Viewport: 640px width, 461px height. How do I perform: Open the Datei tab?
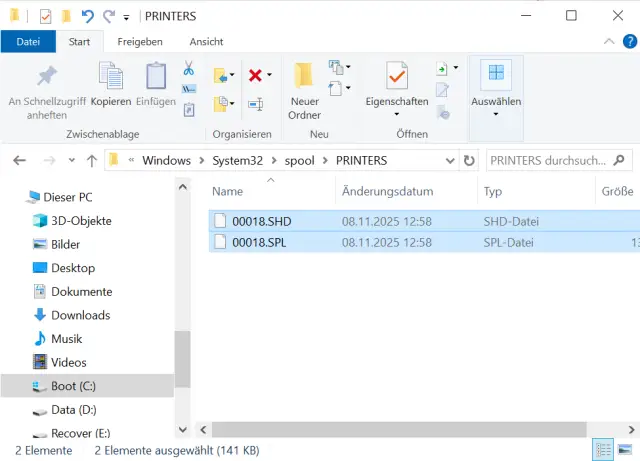click(x=28, y=42)
